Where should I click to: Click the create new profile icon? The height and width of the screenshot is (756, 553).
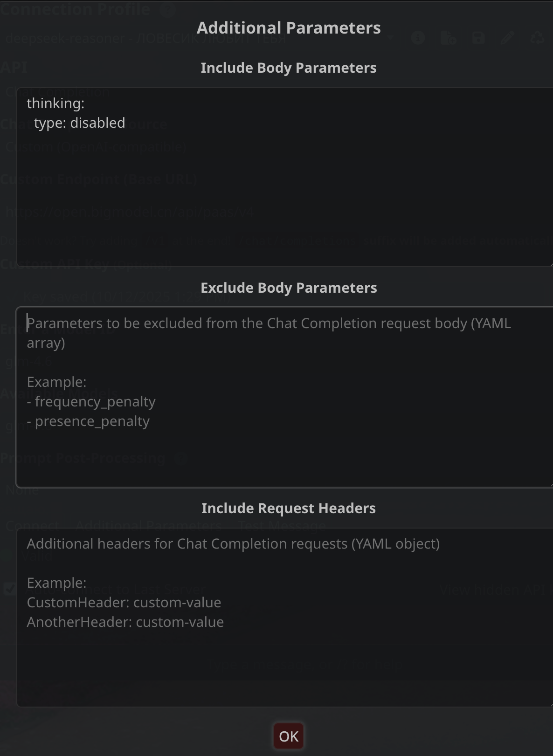click(448, 38)
